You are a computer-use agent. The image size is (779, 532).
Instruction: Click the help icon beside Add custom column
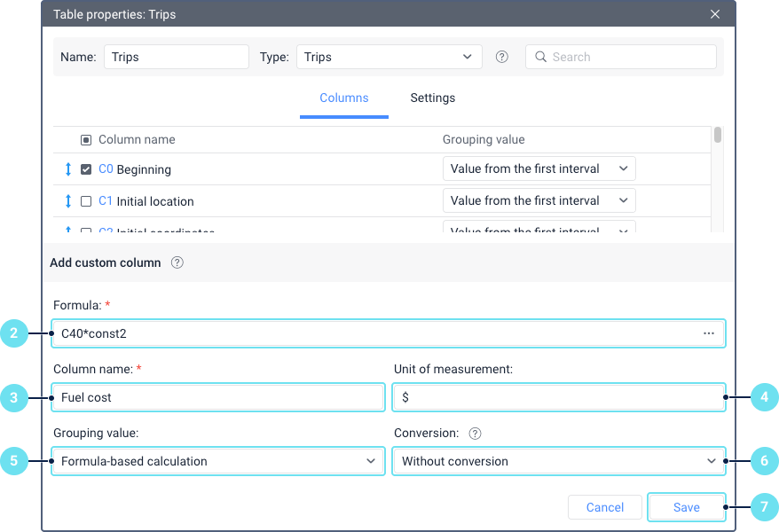[x=177, y=262]
